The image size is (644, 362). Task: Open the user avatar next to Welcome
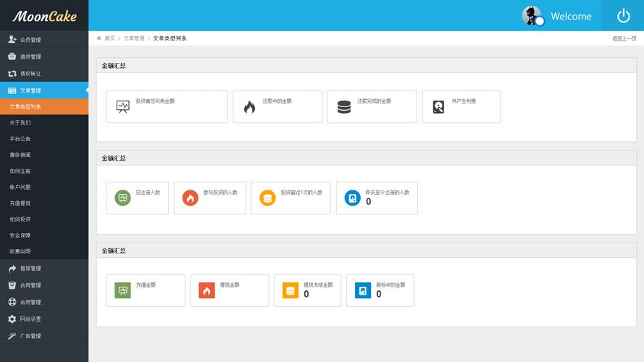point(532,16)
